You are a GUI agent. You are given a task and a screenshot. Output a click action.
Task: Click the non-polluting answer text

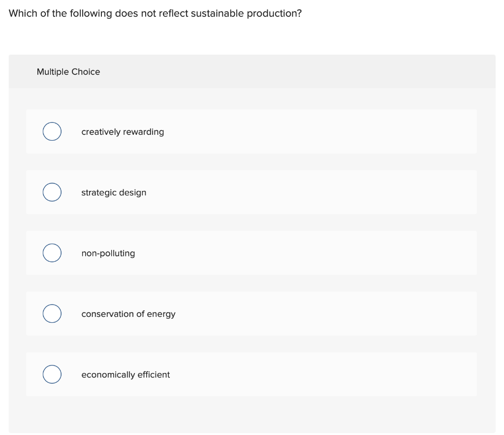[108, 253]
